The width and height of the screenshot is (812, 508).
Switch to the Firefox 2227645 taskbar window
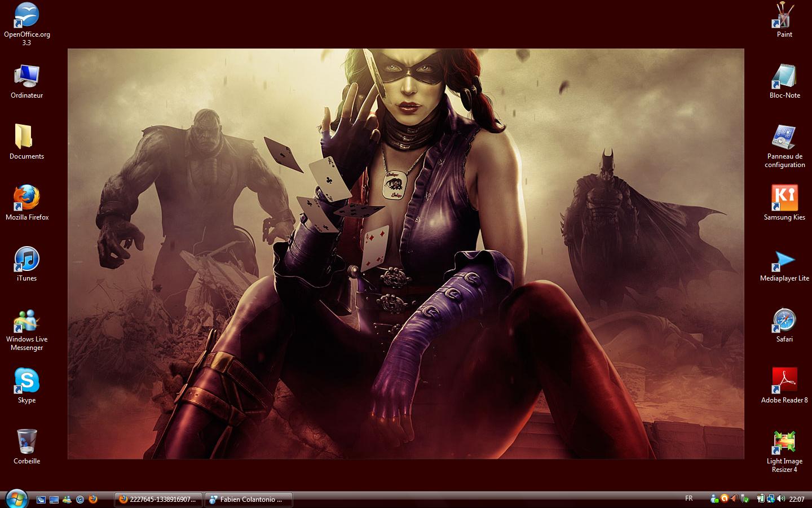[x=158, y=500]
